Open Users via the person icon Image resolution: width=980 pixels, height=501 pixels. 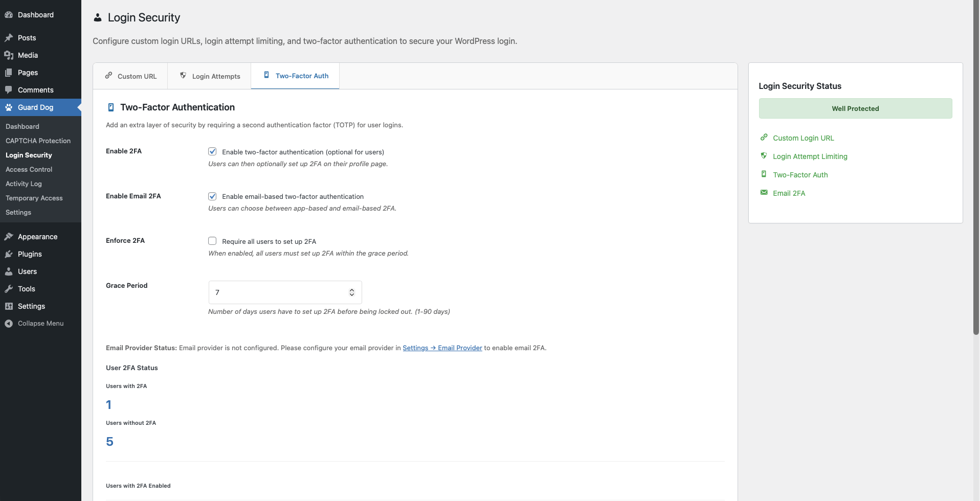9,271
